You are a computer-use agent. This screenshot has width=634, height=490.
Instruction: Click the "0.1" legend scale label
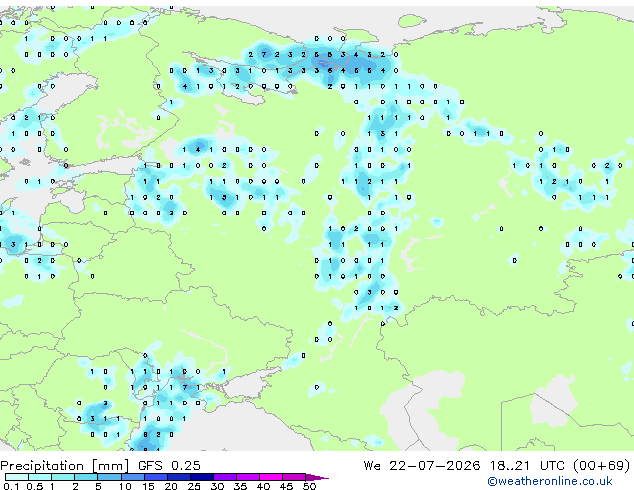pos(12,486)
